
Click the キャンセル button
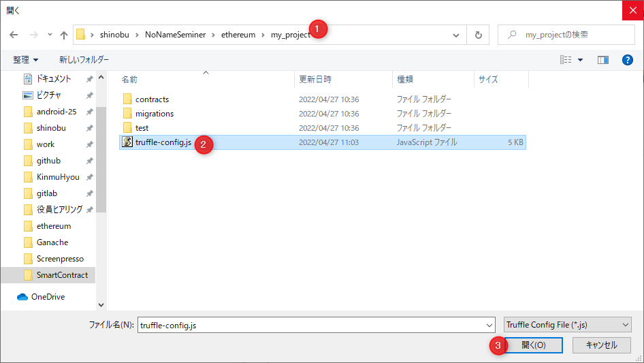601,345
